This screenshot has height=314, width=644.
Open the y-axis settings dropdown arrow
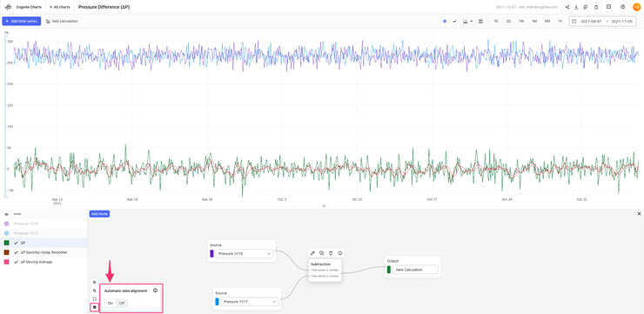click(472, 21)
